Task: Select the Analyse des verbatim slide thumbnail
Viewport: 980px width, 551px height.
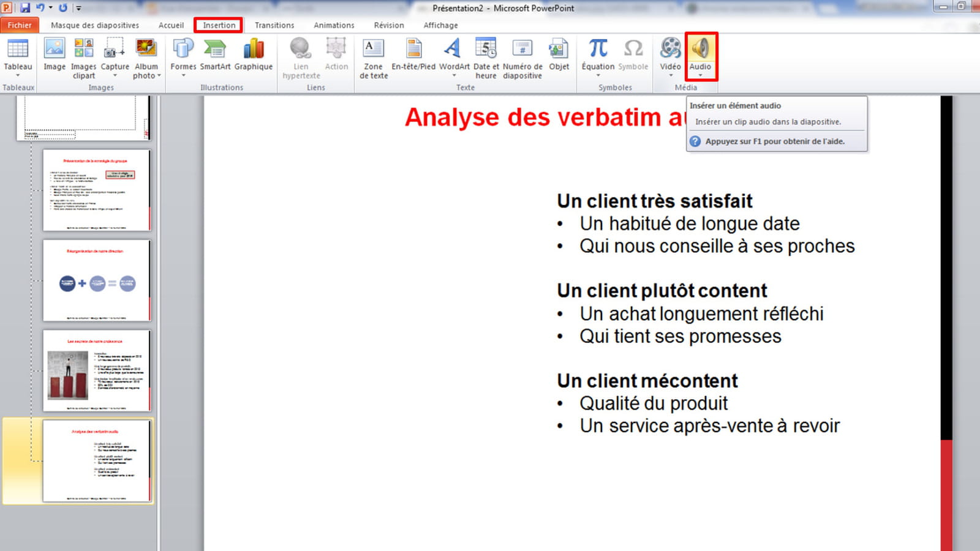Action: (96, 461)
